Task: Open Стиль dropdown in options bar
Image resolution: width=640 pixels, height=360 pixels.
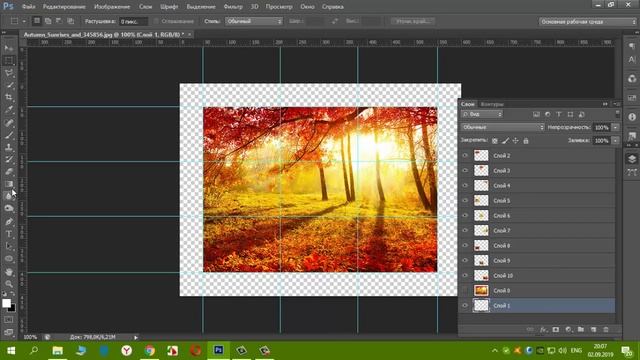Action: coord(254,21)
